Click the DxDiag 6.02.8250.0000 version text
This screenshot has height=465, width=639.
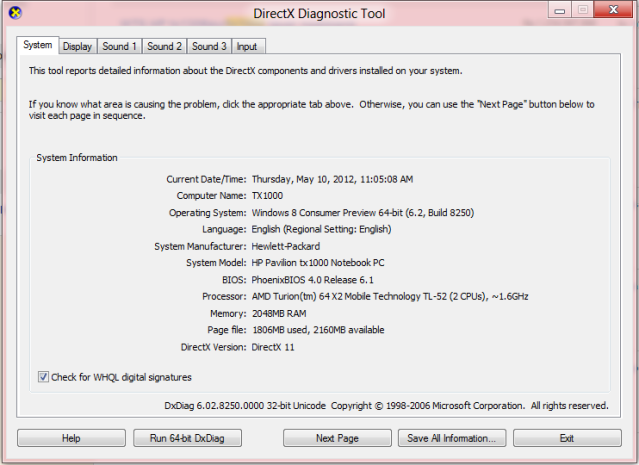[245, 405]
